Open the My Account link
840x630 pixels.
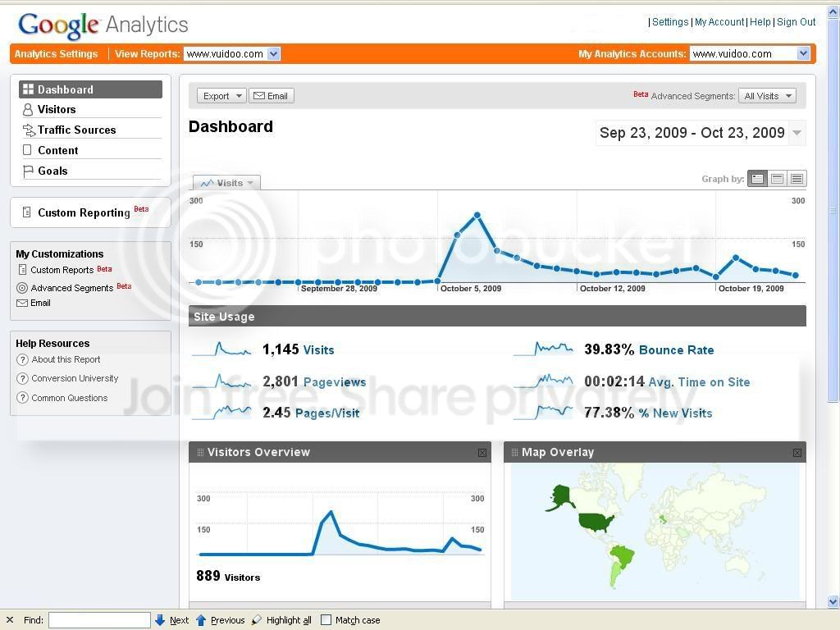coord(719,22)
